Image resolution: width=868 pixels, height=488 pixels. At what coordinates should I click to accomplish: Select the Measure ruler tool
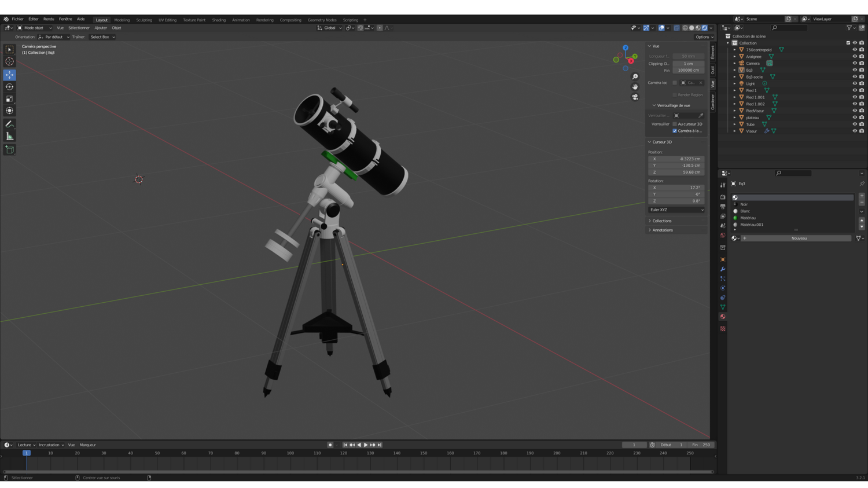(9, 137)
